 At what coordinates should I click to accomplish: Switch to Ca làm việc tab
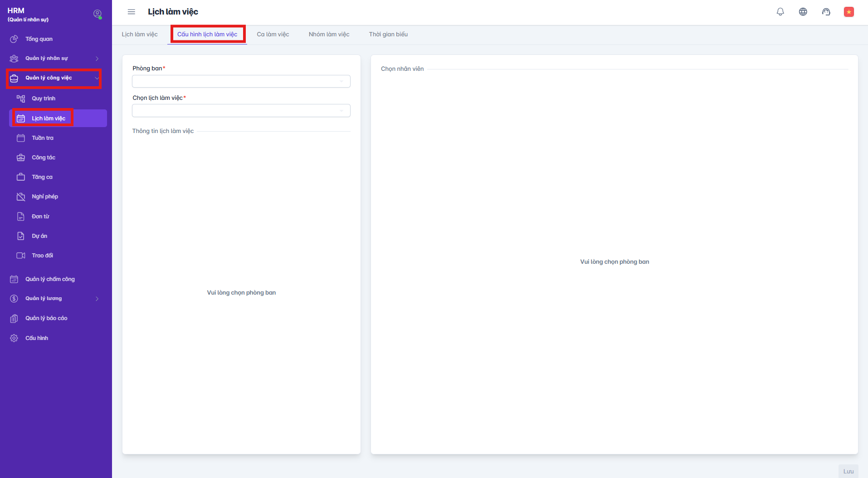(273, 34)
